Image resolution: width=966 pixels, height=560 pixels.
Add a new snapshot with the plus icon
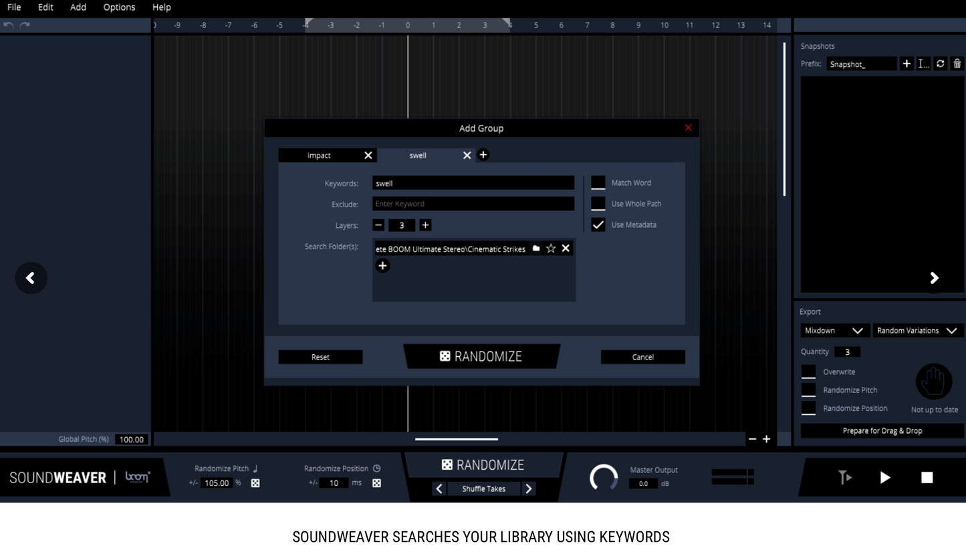click(x=907, y=63)
